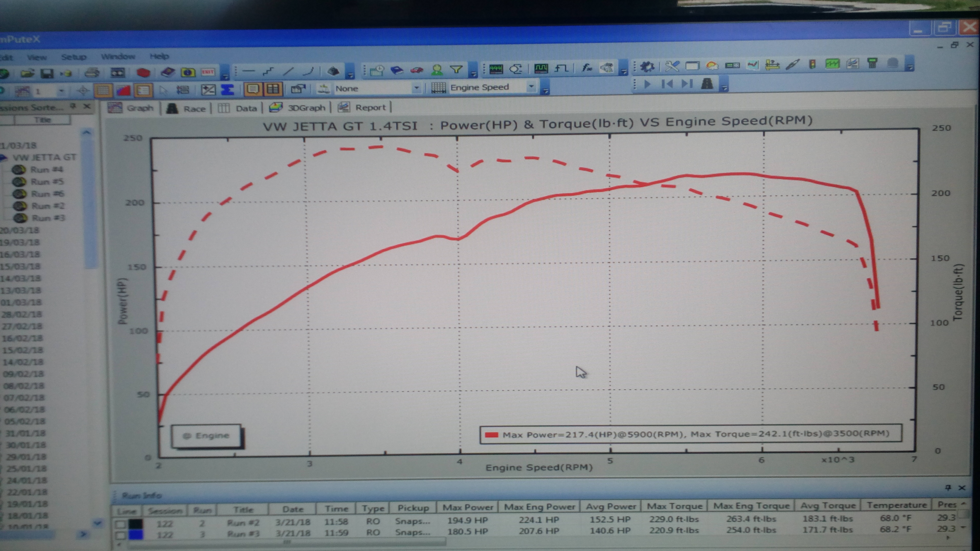The height and width of the screenshot is (551, 980).
Task: Open the Setup menu
Action: tap(74, 57)
